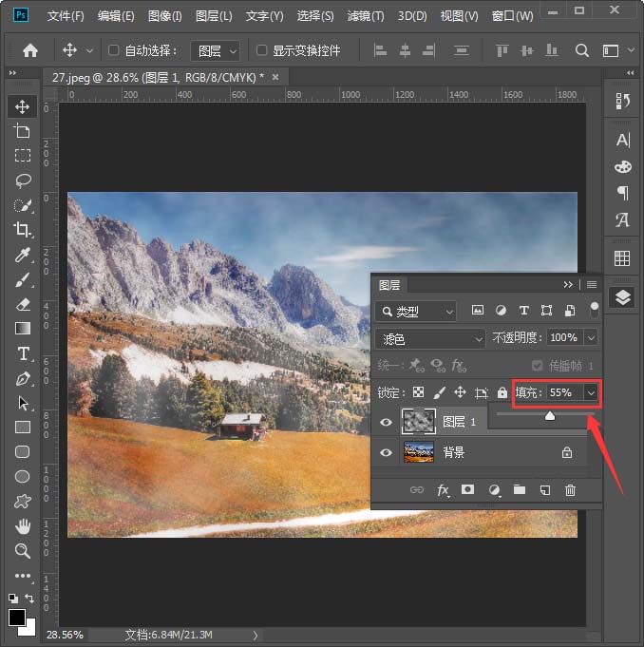Viewport: 644px width, 647px height.
Task: Hide 图层 1 via eye icon
Action: [386, 422]
